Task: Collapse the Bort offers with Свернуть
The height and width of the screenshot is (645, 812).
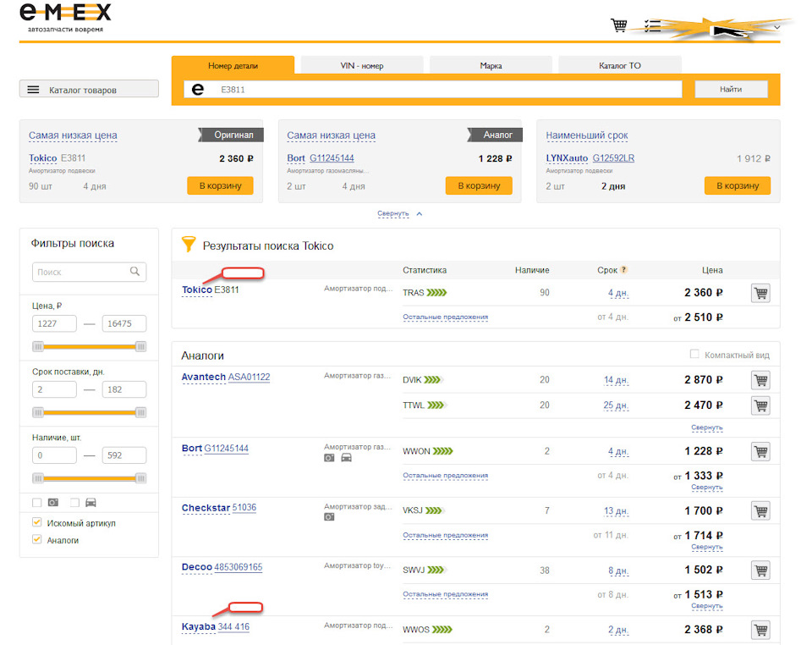Action: pos(707,488)
